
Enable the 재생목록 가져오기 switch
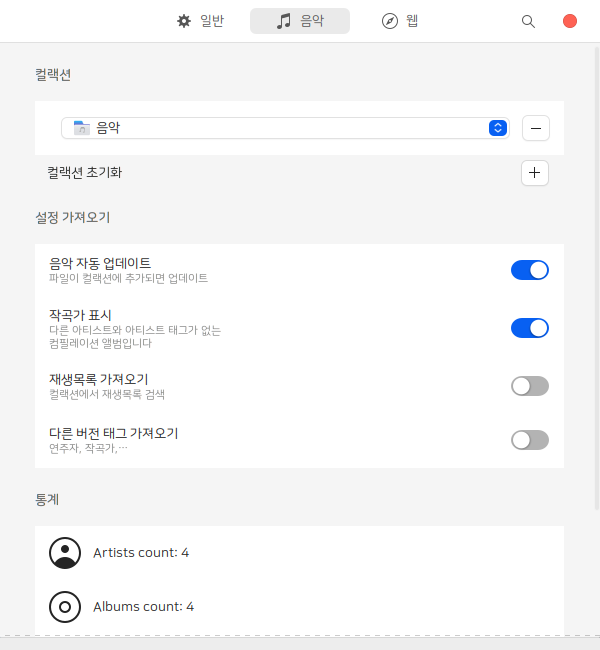(529, 386)
